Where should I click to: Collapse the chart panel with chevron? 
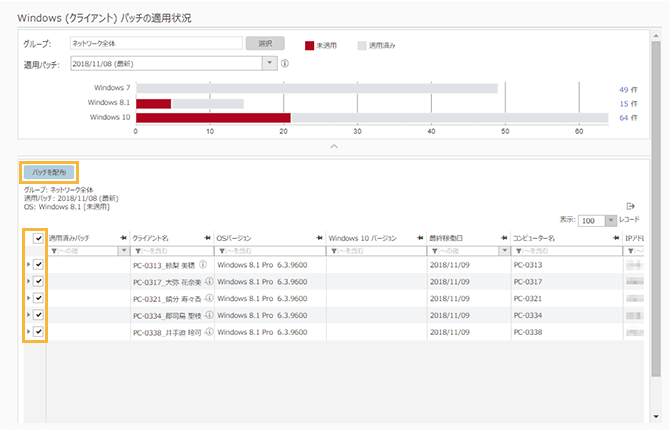pos(334,146)
